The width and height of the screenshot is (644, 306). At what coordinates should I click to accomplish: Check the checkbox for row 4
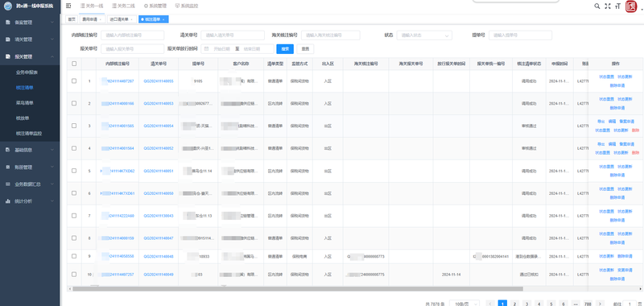(74, 148)
